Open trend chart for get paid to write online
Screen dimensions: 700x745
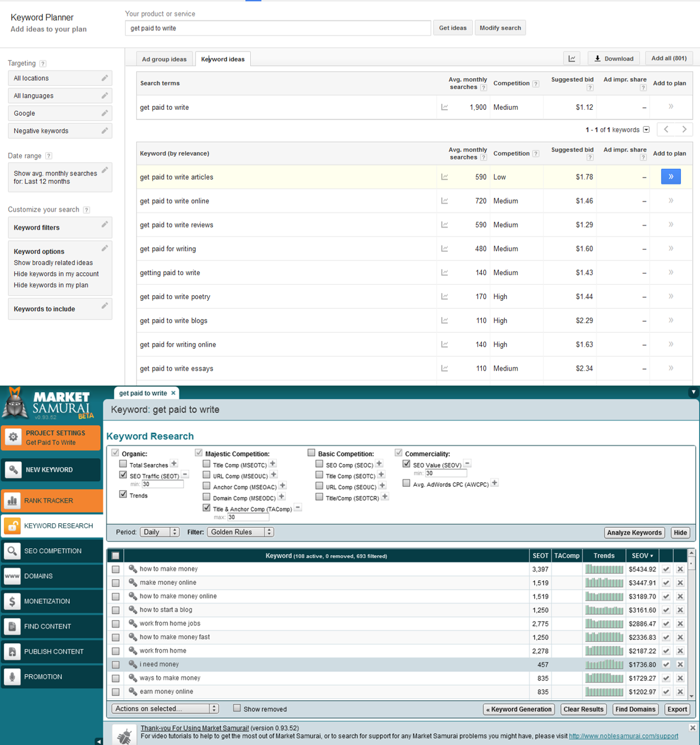444,201
